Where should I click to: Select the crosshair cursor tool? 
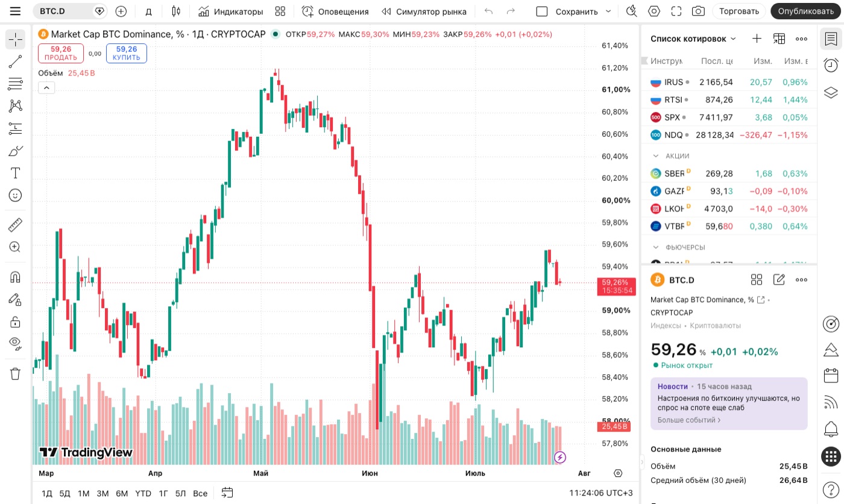coord(15,40)
